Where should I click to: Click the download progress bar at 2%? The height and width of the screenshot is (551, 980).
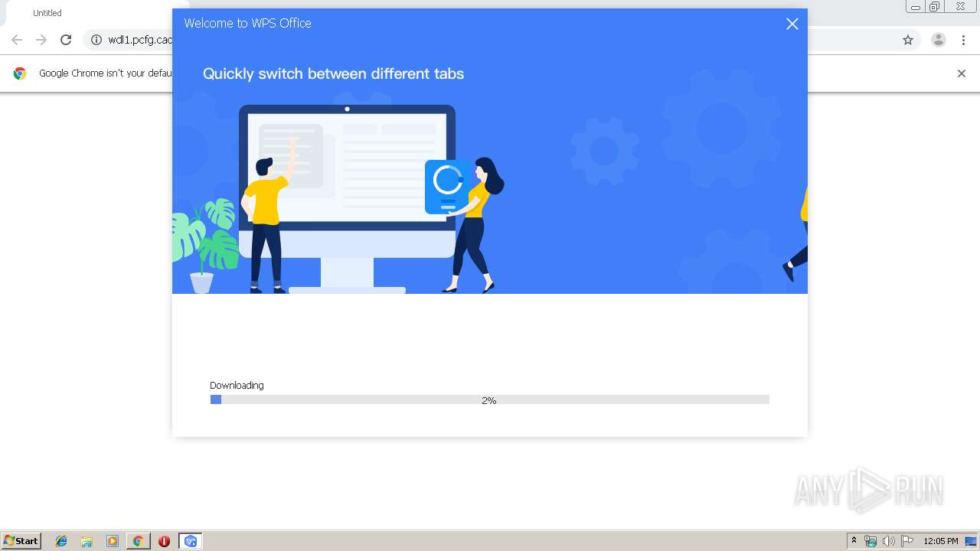490,399
